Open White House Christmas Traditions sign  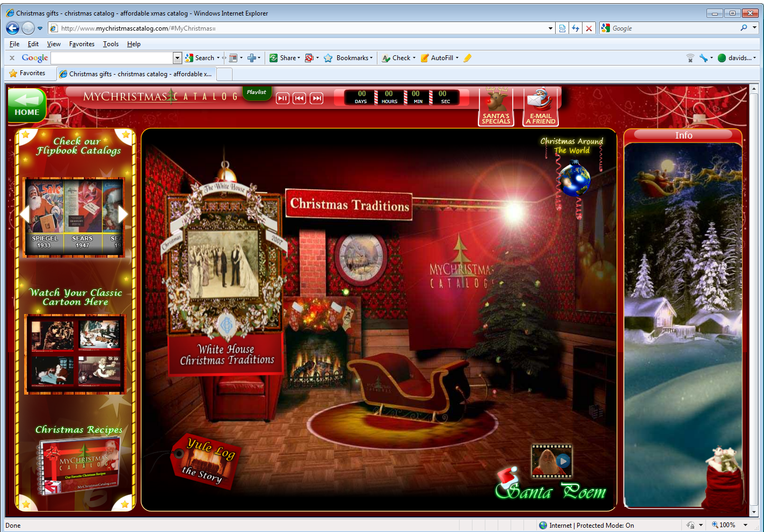point(226,355)
